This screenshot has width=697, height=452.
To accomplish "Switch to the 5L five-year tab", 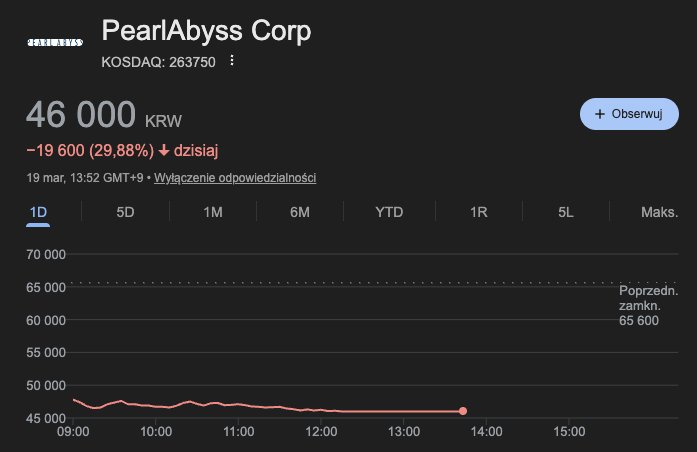I will click(566, 212).
